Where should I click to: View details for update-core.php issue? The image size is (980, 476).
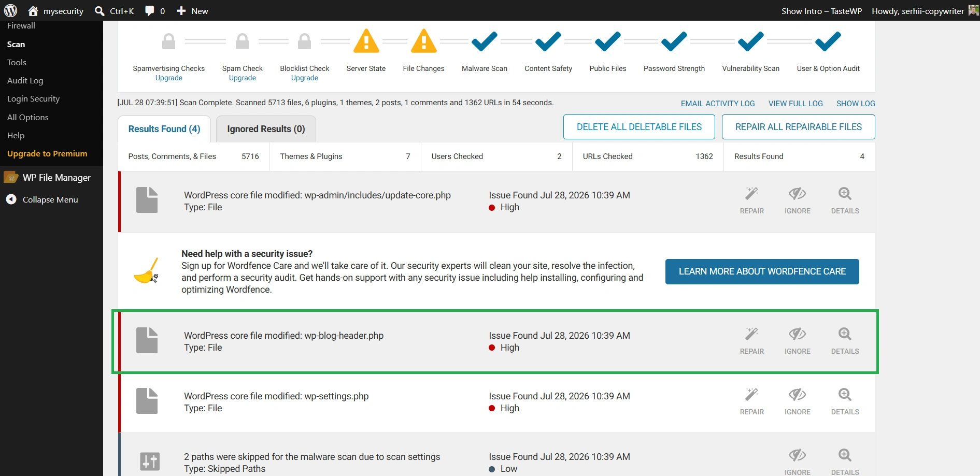pos(845,200)
